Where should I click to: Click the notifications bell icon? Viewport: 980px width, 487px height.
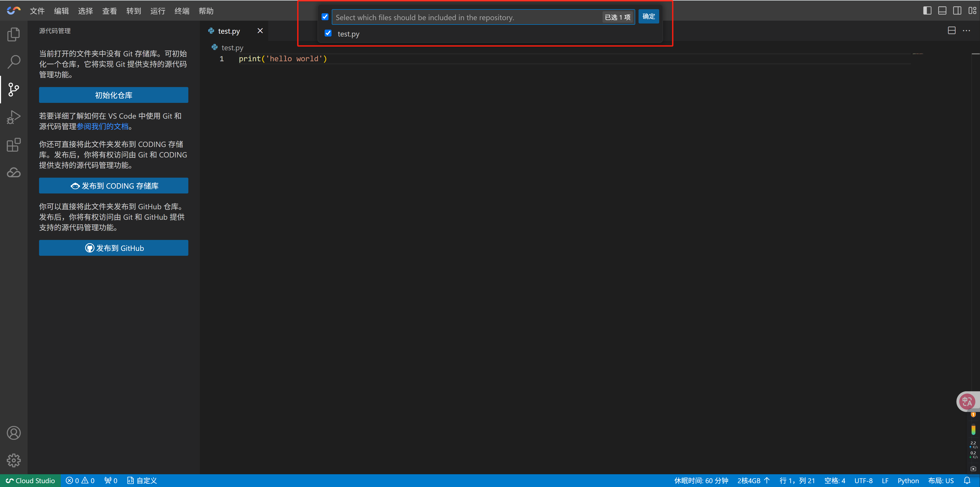pyautogui.click(x=967, y=481)
